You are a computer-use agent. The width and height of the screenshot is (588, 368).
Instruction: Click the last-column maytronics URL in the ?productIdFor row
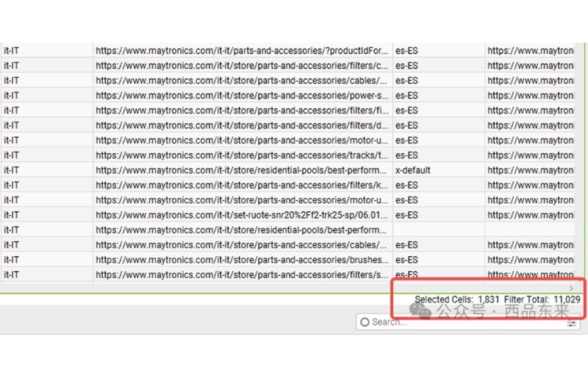[x=531, y=51]
